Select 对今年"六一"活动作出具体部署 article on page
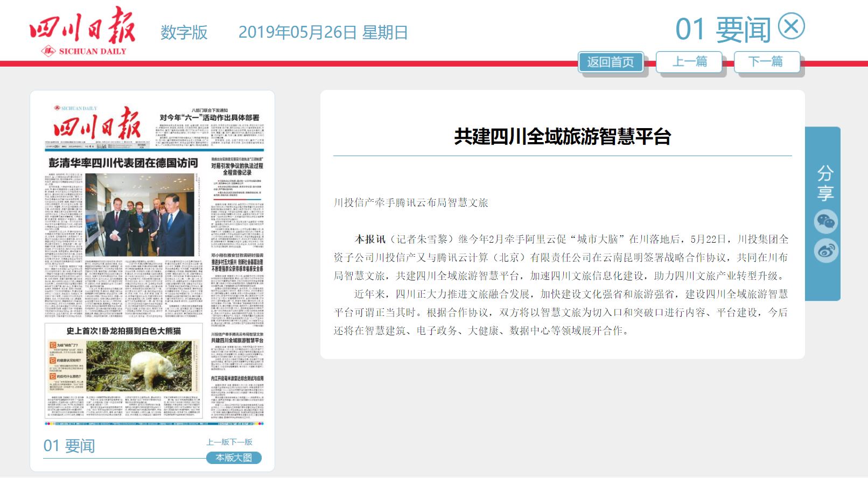Image resolution: width=868 pixels, height=478 pixels. point(209,117)
